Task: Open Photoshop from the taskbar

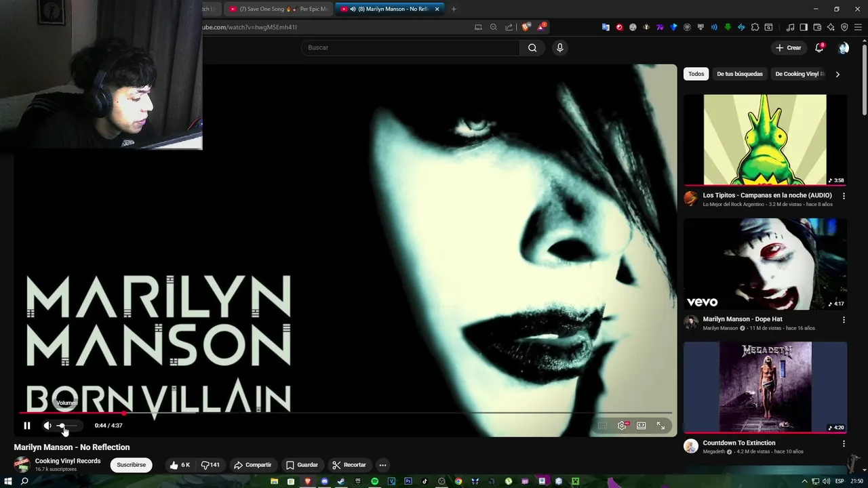Action: click(408, 481)
